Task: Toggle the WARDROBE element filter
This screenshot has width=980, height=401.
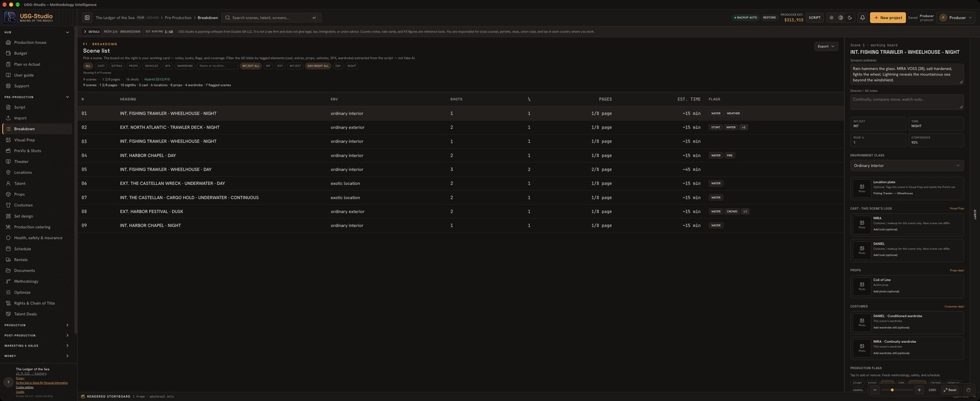Action: tap(184, 66)
